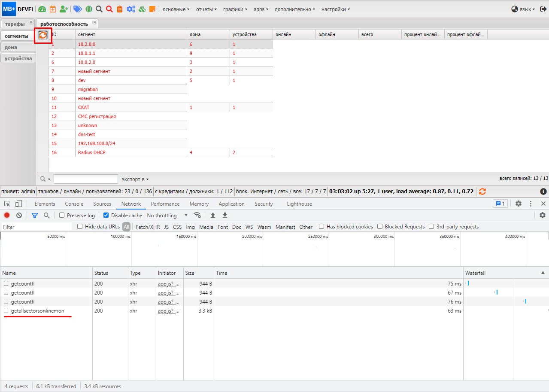Viewport: 549px width, 392px height.
Task: Open the speedometer dashboard icon in top toolbar
Action: tap(42, 9)
